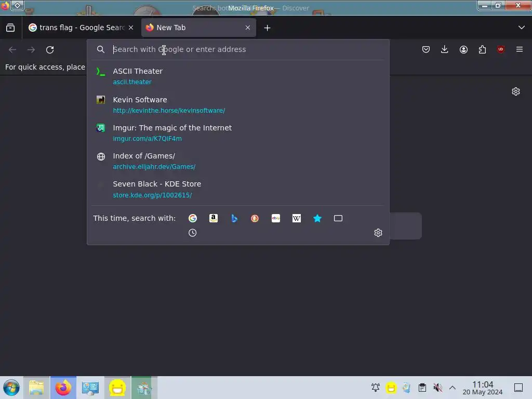Open the system settings taskbar app
532x399 pixels.
click(x=90, y=388)
